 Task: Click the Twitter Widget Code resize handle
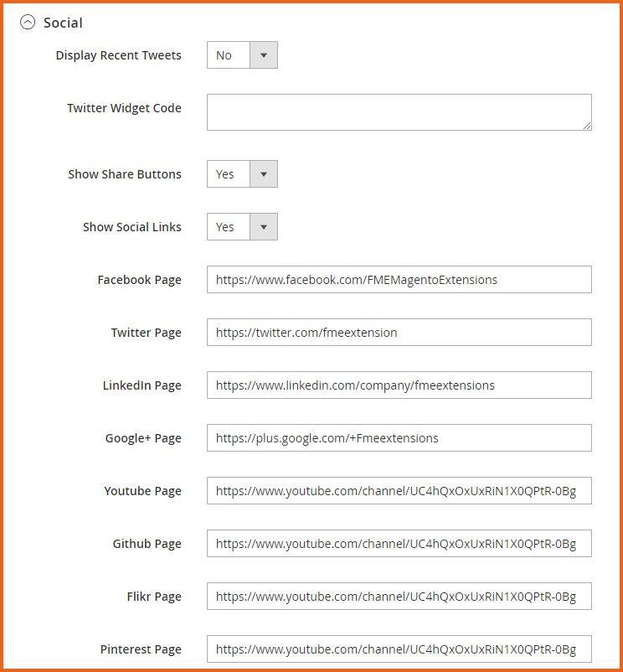[586, 125]
